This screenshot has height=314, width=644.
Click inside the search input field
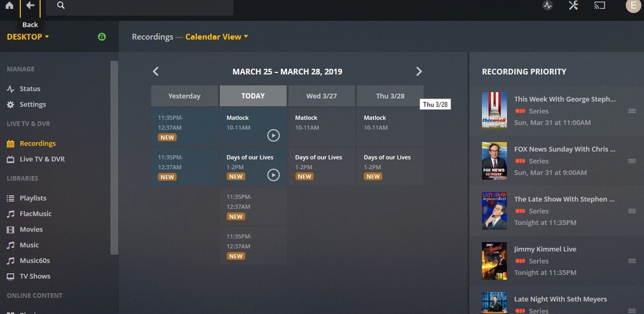pyautogui.click(x=139, y=6)
